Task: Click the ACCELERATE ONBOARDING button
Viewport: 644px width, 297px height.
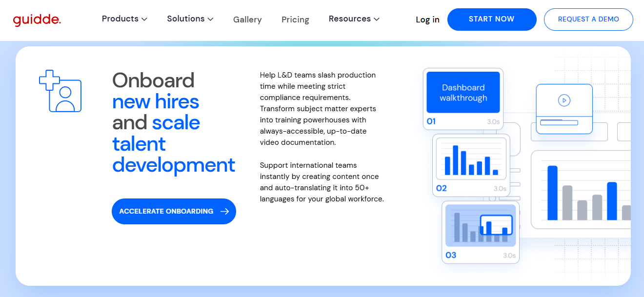Action: (x=174, y=211)
